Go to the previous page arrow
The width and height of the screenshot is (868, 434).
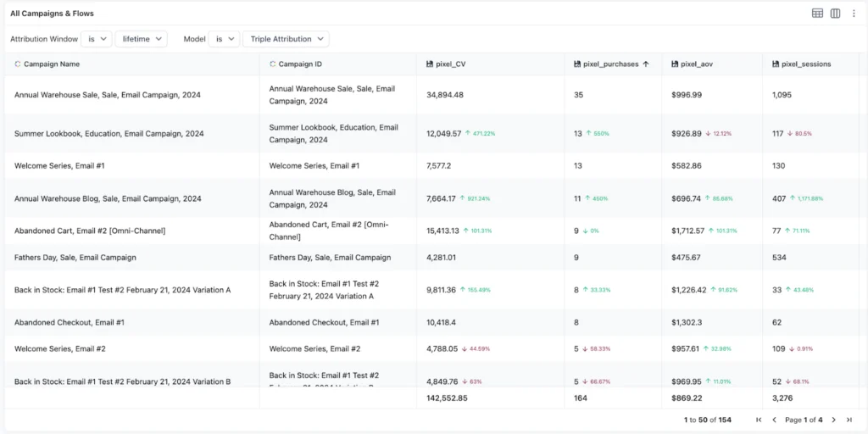[774, 420]
